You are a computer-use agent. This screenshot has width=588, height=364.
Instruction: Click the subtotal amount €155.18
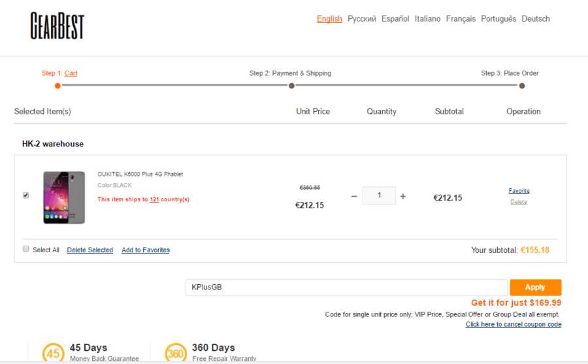tap(534, 250)
